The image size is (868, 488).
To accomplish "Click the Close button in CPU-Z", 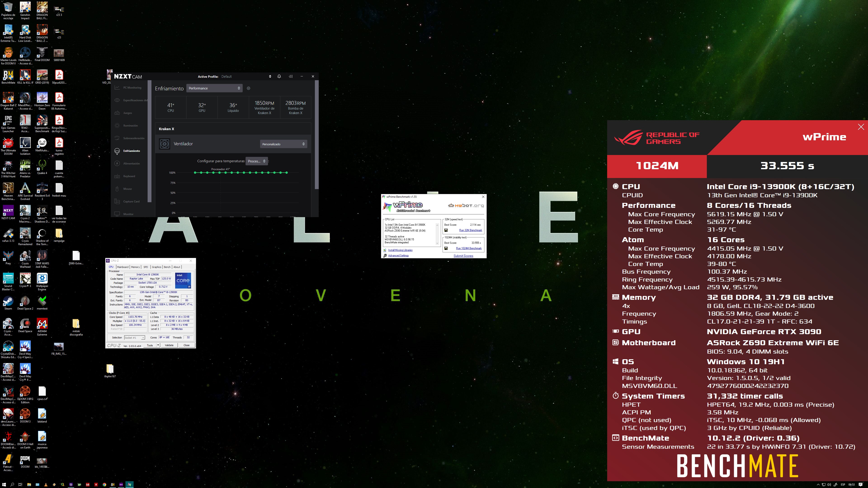I will coord(186,345).
